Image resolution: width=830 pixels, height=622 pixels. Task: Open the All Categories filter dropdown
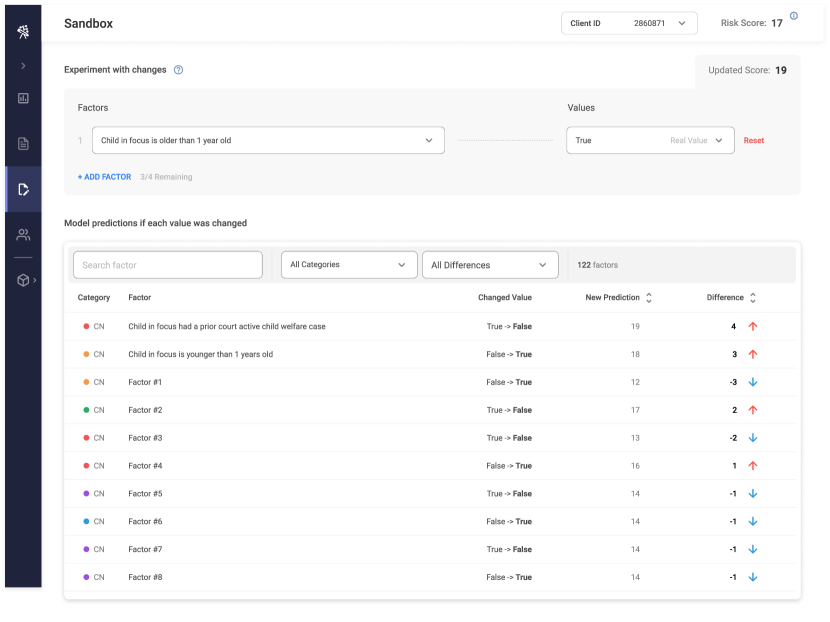[348, 265]
